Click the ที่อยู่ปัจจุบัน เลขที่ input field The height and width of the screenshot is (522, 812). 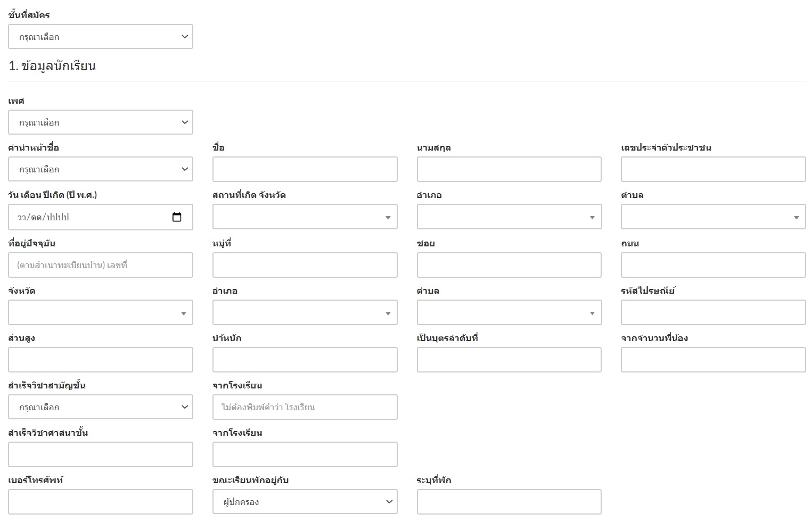point(101,265)
